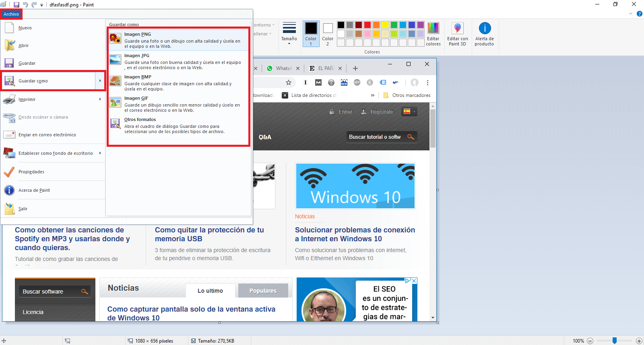Collapse the ribbon with the chevron

click(x=631, y=14)
